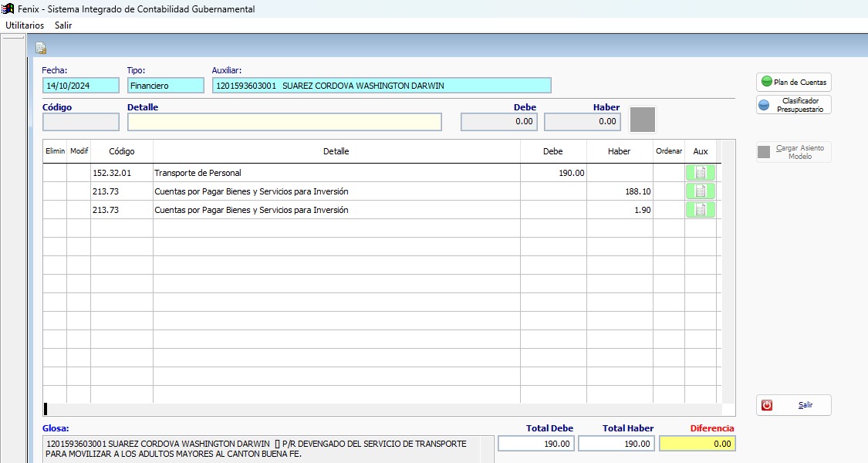Open the Plan de Cuentas button
Screen dimensions: 868x463
click(793, 82)
